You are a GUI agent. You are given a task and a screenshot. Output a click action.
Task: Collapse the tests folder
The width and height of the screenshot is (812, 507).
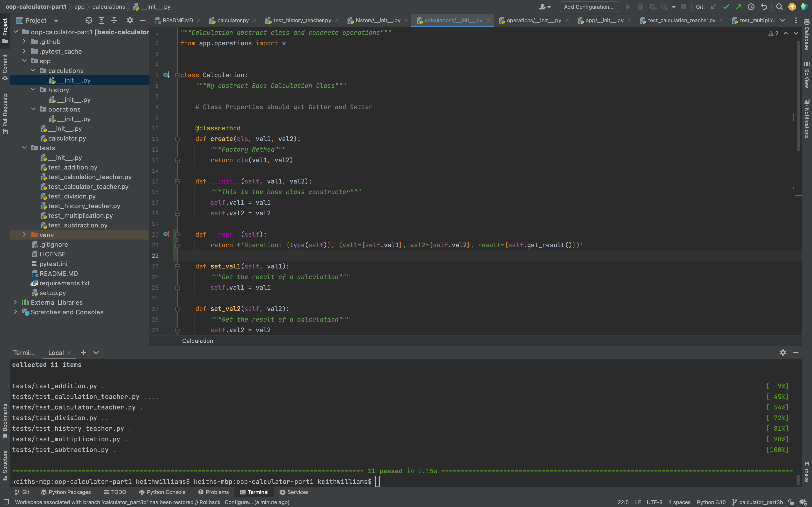pyautogui.click(x=24, y=148)
